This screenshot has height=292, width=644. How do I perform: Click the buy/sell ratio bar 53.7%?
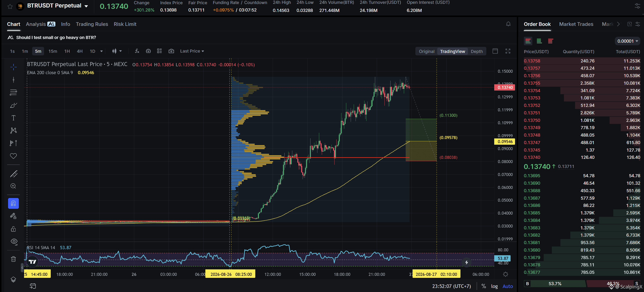pyautogui.click(x=555, y=284)
